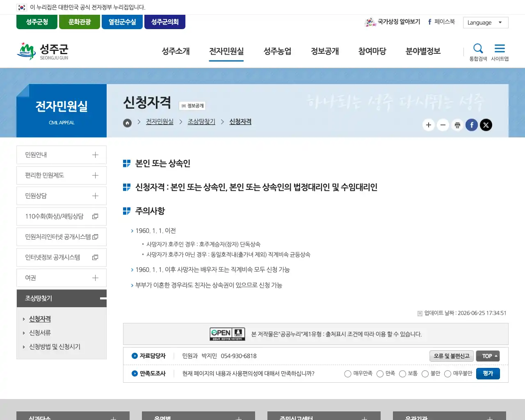Screen dimensions: 525x420
Task: Expand 읍면별 footer panel
Action: (x=199, y=416)
